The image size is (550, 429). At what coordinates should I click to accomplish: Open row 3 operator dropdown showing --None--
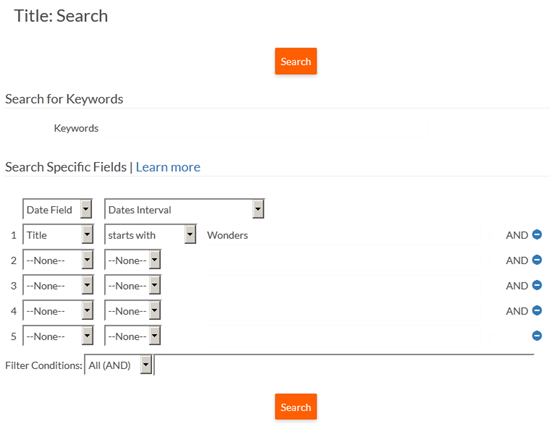coord(133,285)
